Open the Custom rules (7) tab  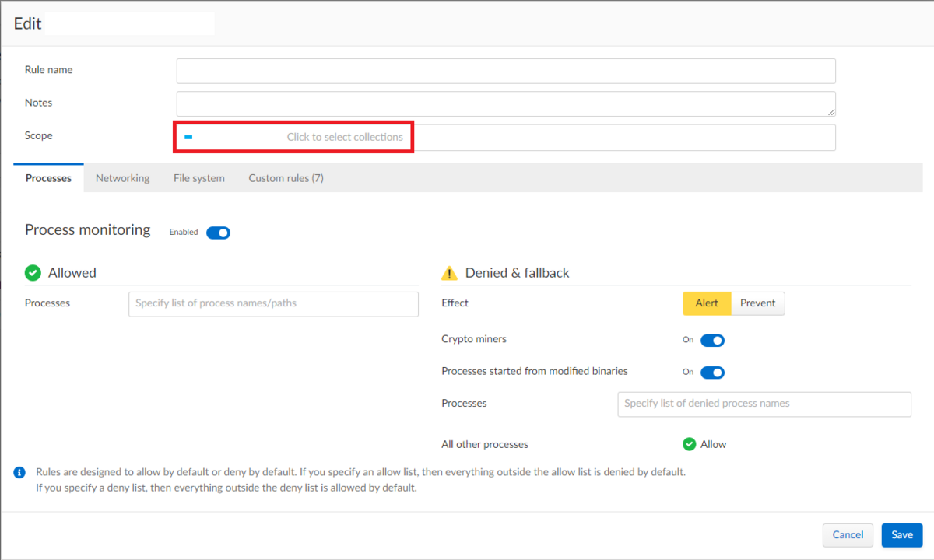pos(286,178)
